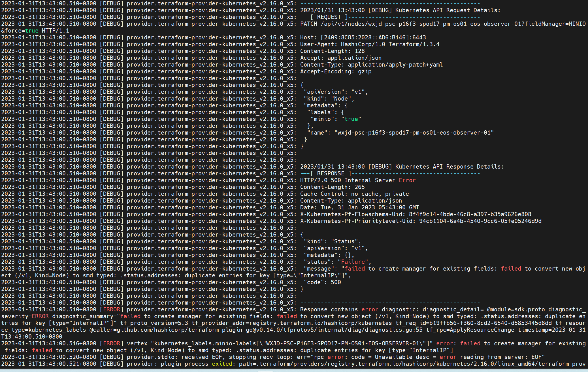Click the green "true" minio label value
This screenshot has width=588, height=372.
pos(351,119)
